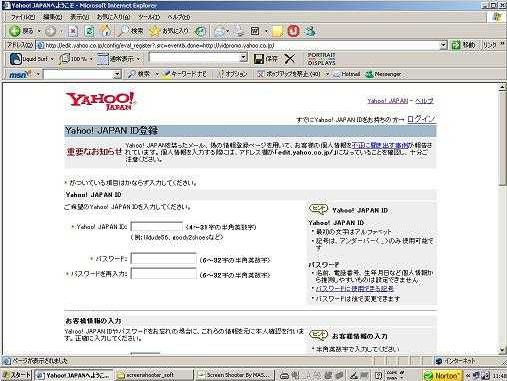Click the Password input field
This screenshot has height=381, width=507.
pyautogui.click(x=163, y=258)
